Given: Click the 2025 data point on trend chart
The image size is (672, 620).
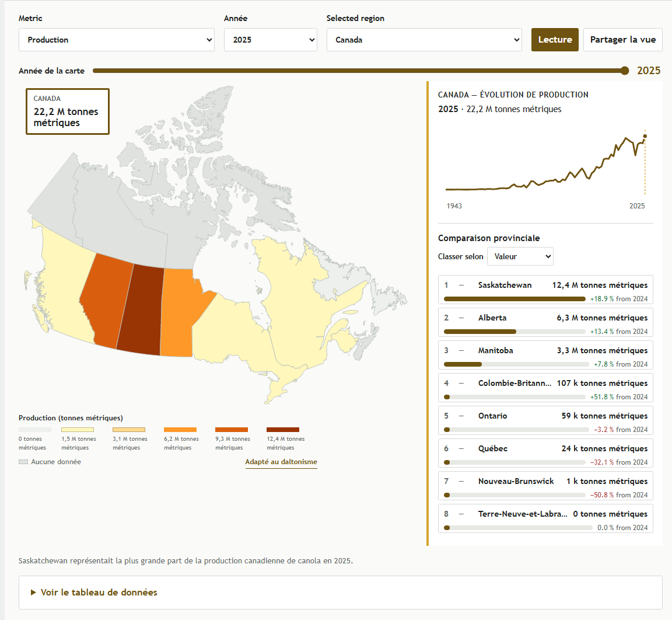Looking at the screenshot, I should point(645,137).
